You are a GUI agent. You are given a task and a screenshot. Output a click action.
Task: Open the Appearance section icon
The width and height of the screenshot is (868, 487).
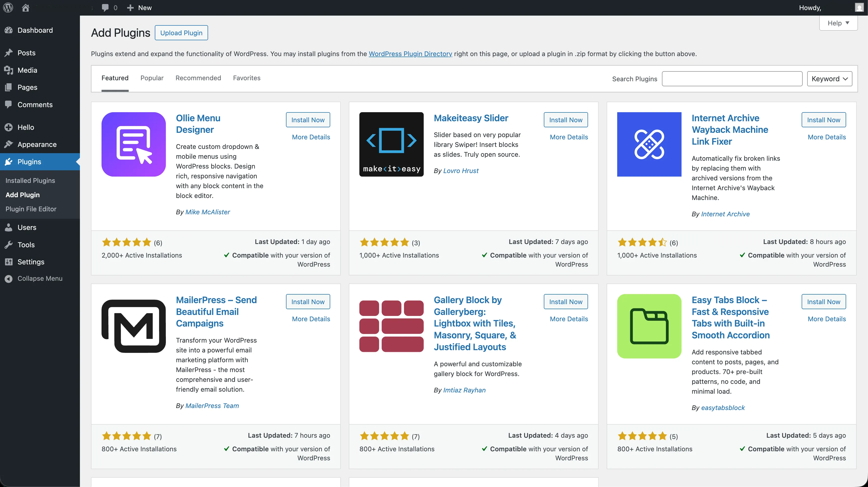pyautogui.click(x=9, y=144)
